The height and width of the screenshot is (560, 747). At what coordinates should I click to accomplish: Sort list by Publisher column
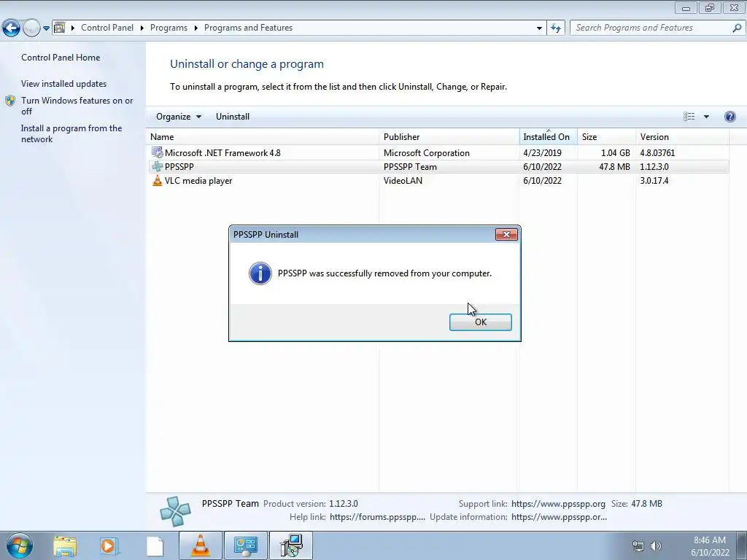pos(449,136)
